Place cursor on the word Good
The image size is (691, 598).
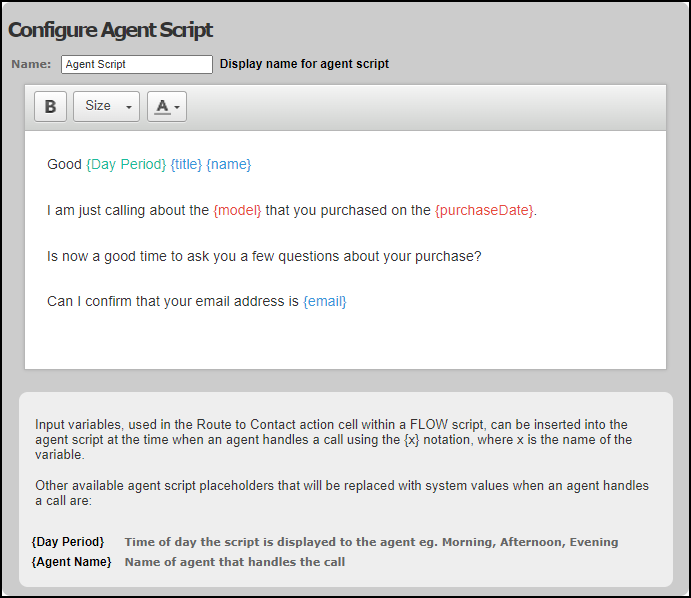pyautogui.click(x=64, y=164)
